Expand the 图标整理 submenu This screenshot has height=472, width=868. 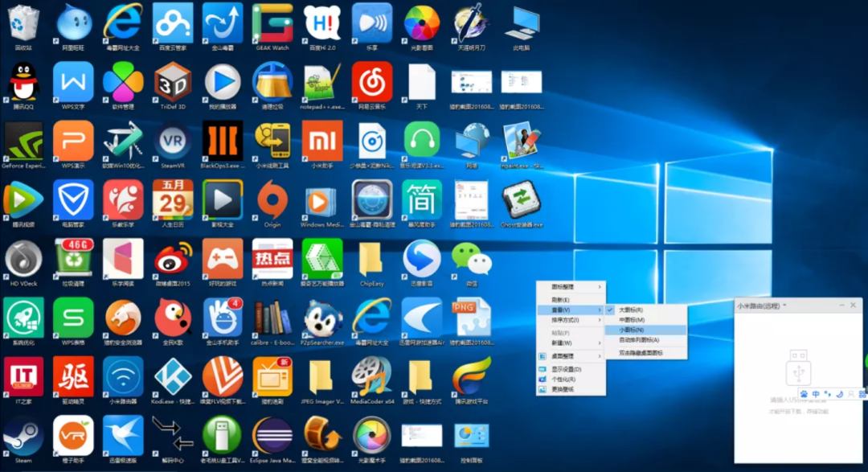tap(571, 287)
